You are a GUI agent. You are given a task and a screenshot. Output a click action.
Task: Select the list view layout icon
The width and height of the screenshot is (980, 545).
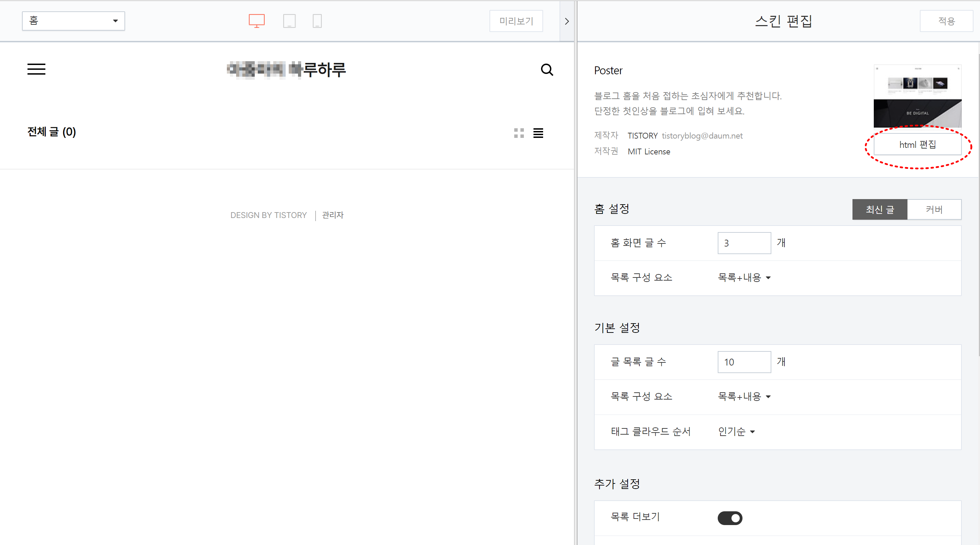538,133
